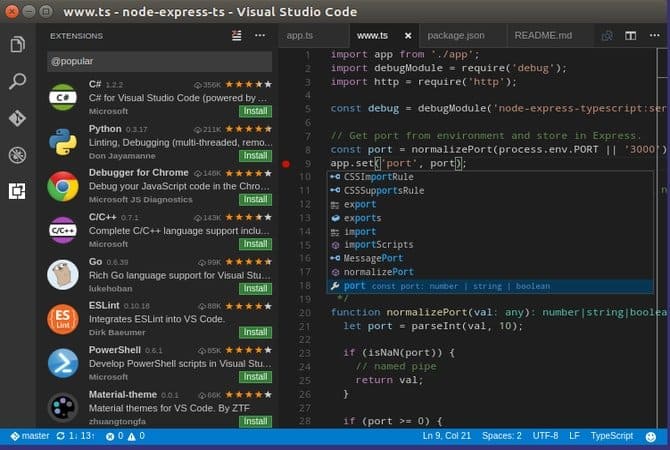Choose CSSImportRule from suggestion list
670x450 pixels.
pos(490,177)
